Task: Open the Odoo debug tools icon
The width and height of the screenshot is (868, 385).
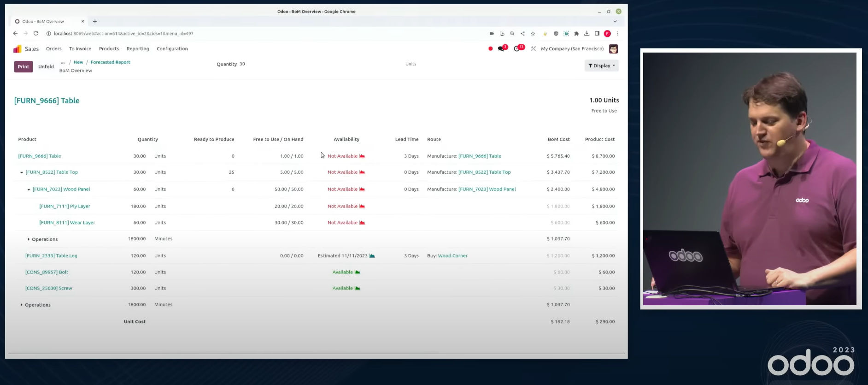Action: [533, 48]
